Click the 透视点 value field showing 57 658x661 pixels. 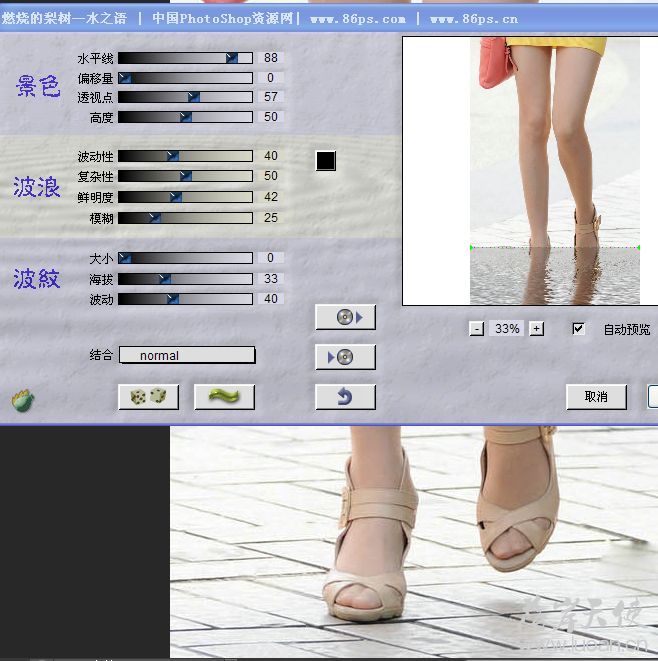pyautogui.click(x=271, y=97)
